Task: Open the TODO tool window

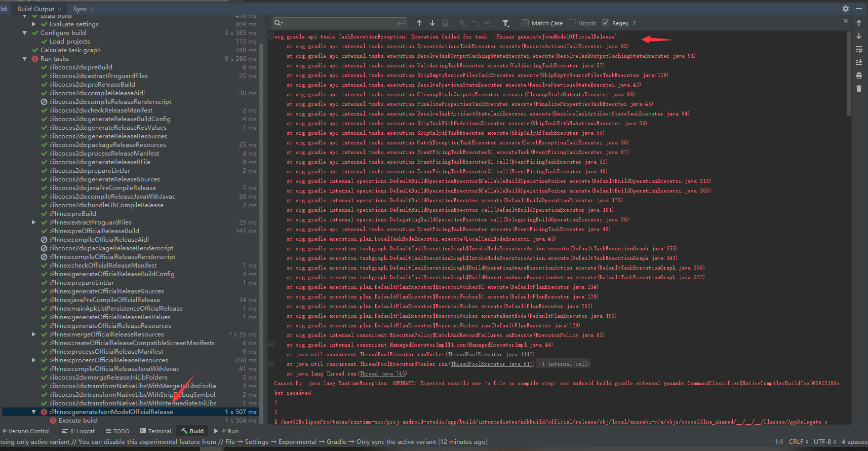Action: 117,431
